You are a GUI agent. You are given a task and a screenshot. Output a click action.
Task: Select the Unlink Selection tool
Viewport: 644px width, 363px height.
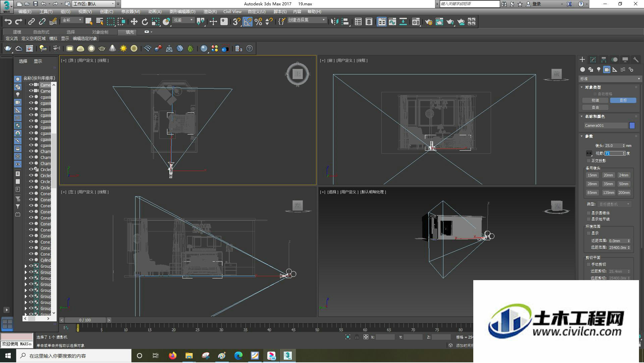[42, 22]
